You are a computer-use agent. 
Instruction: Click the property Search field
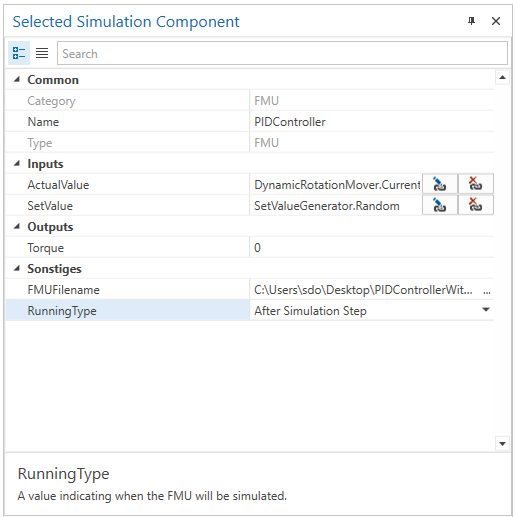click(282, 53)
